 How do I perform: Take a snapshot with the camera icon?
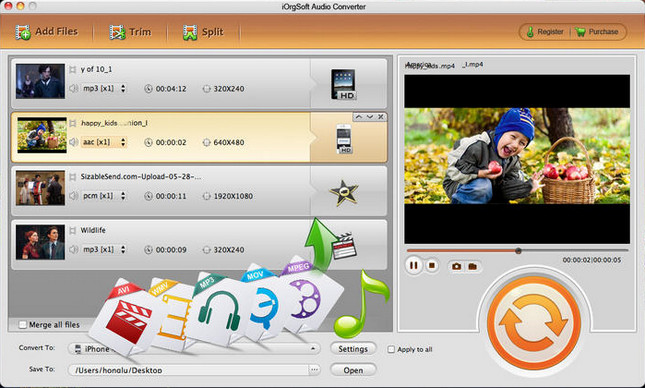[x=457, y=267]
